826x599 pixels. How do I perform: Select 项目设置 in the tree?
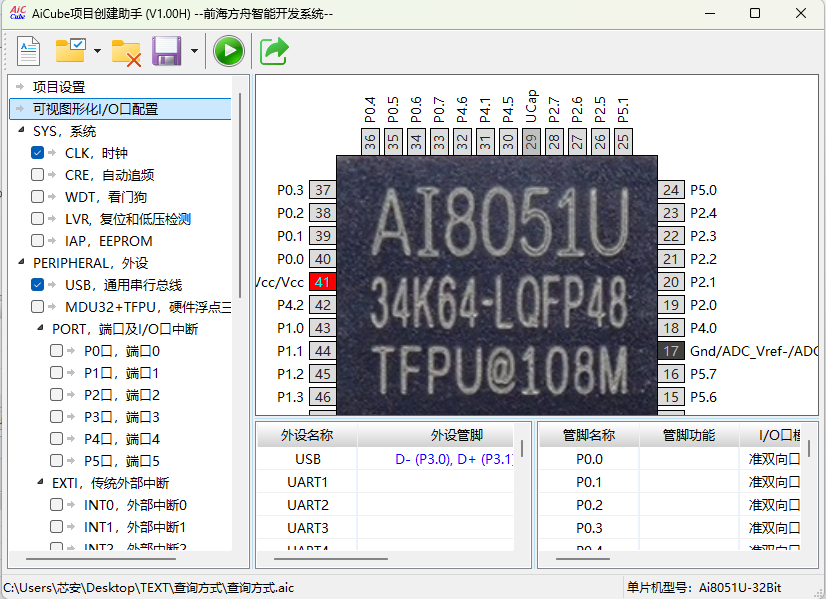[59, 87]
